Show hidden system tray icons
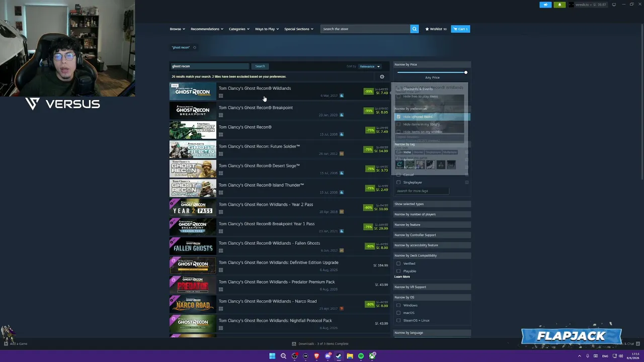The height and width of the screenshot is (362, 644). click(579, 356)
